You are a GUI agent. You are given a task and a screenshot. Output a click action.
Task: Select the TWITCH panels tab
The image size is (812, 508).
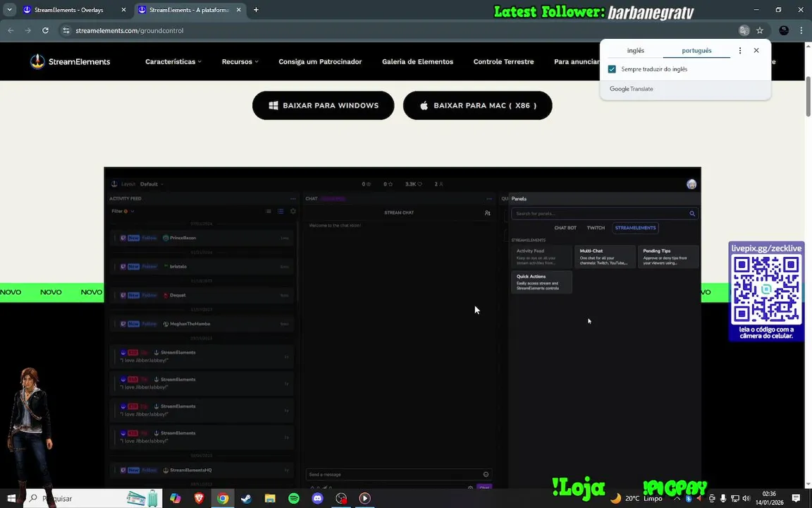[596, 228]
